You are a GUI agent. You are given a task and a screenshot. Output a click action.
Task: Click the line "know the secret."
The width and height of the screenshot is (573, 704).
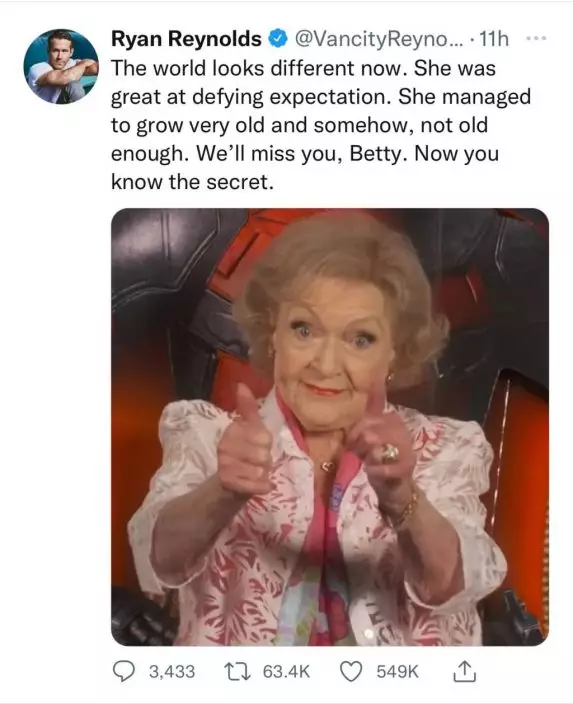tap(192, 182)
